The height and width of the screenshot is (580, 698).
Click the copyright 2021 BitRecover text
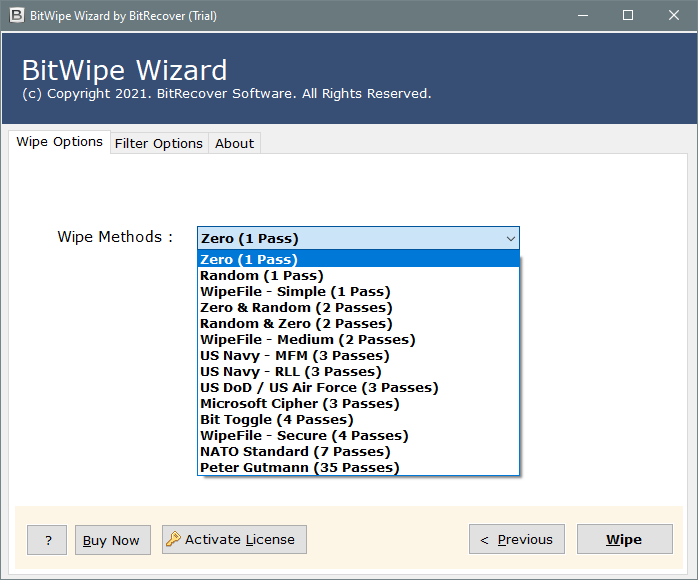pyautogui.click(x=227, y=94)
